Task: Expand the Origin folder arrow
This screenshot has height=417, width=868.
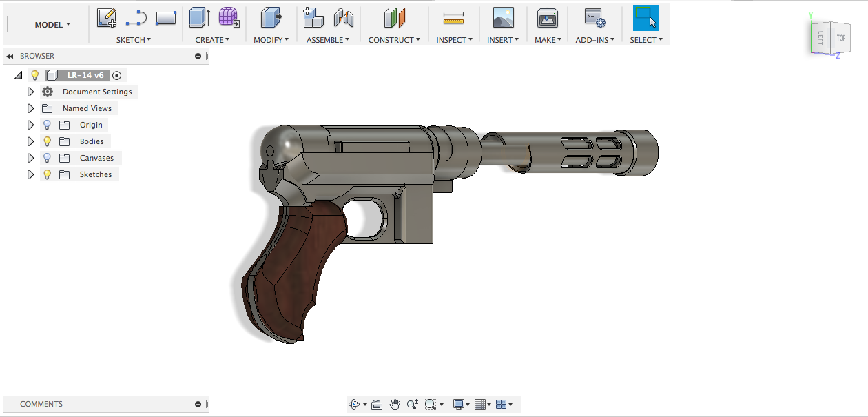Action: (x=30, y=125)
